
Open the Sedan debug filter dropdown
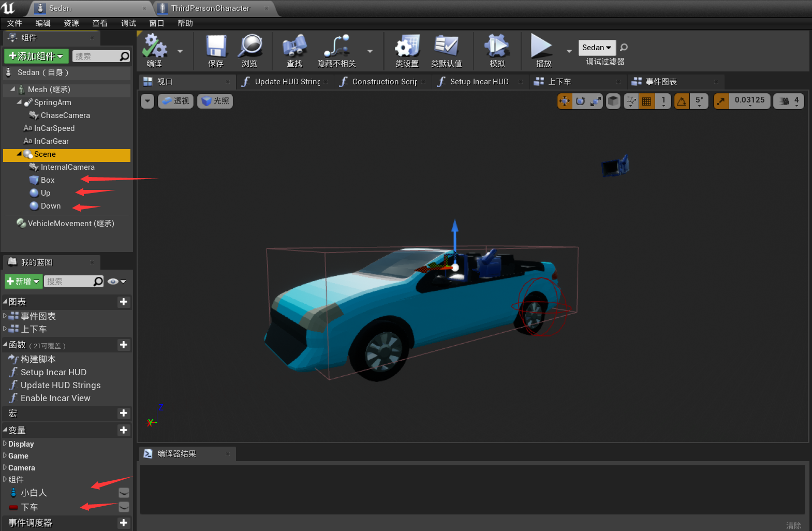point(597,48)
